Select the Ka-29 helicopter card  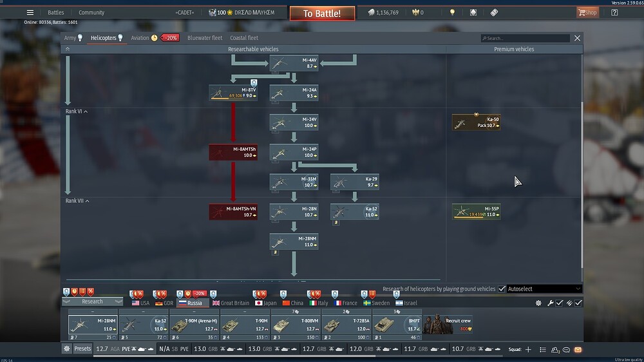point(354,182)
